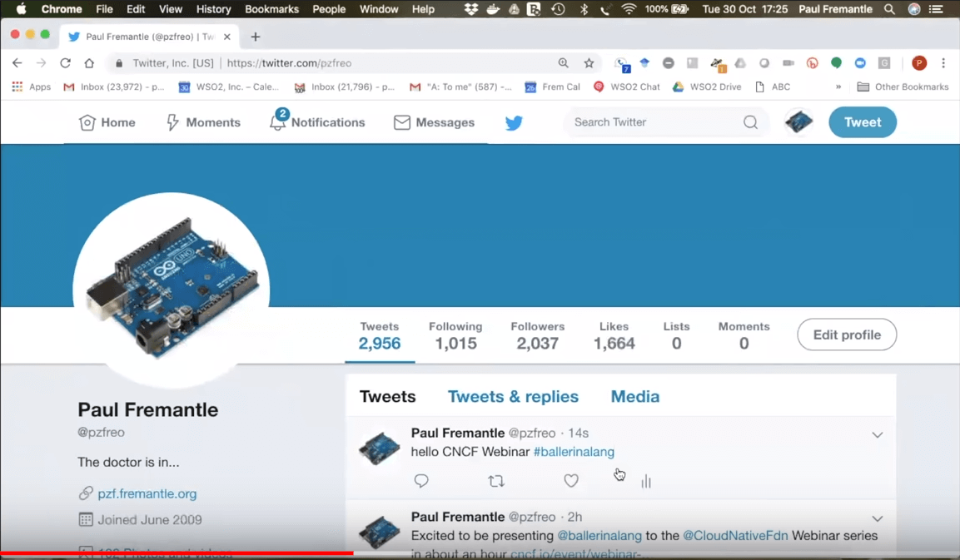Screen dimensions: 960x560
Task: Open the Chrome File menu
Action: (x=104, y=9)
